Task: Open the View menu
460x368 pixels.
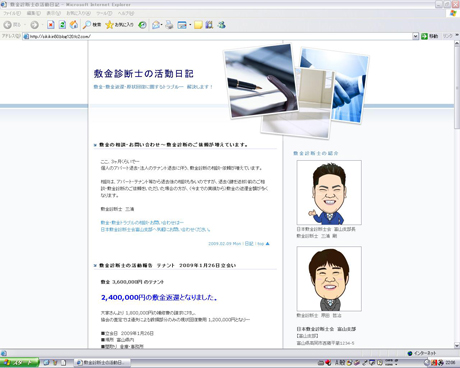Action: click(x=53, y=13)
